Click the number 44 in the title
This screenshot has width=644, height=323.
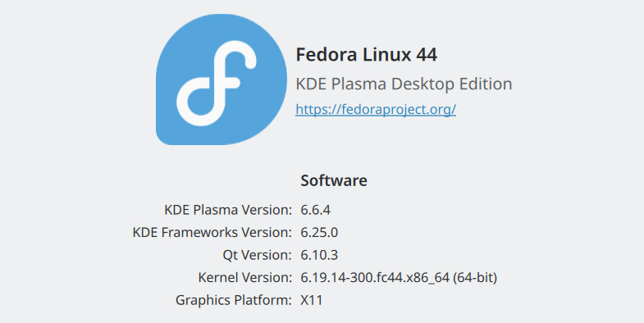[x=426, y=55]
